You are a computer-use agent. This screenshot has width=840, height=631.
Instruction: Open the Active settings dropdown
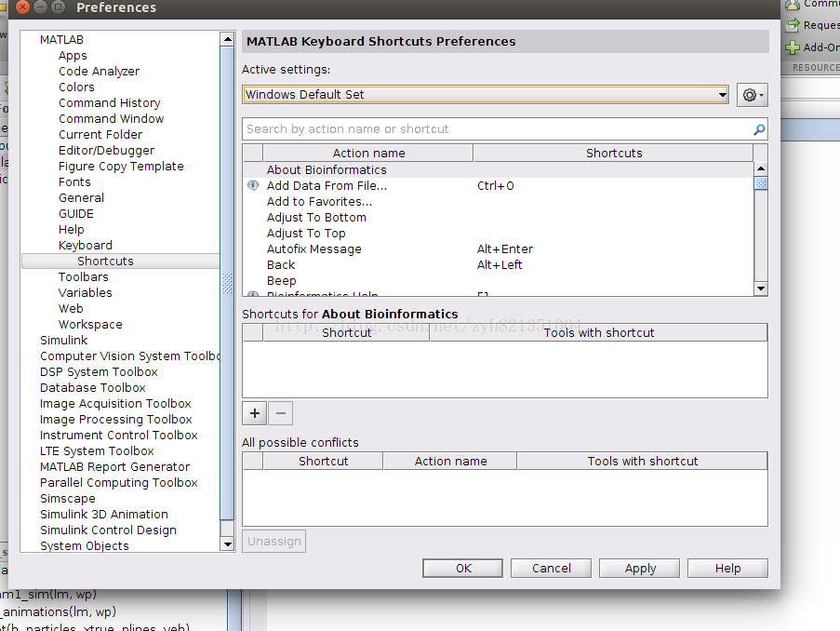click(x=486, y=95)
